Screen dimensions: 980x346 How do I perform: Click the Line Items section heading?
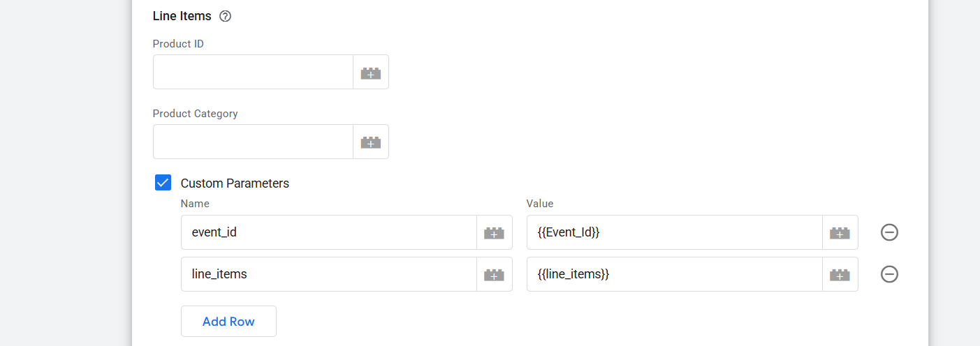(182, 16)
